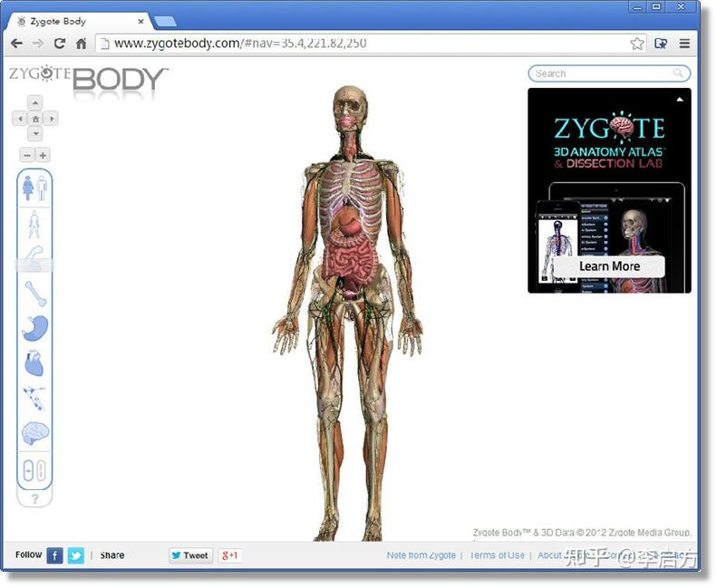Click the browser back arrow
Image resolution: width=717 pixels, height=588 pixels.
point(16,43)
